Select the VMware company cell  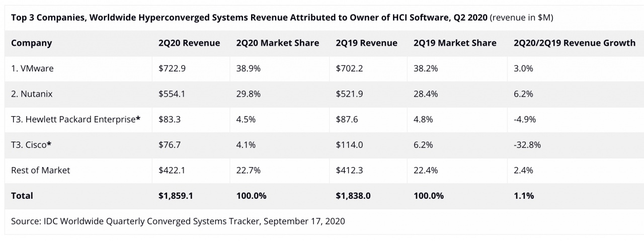coord(32,69)
